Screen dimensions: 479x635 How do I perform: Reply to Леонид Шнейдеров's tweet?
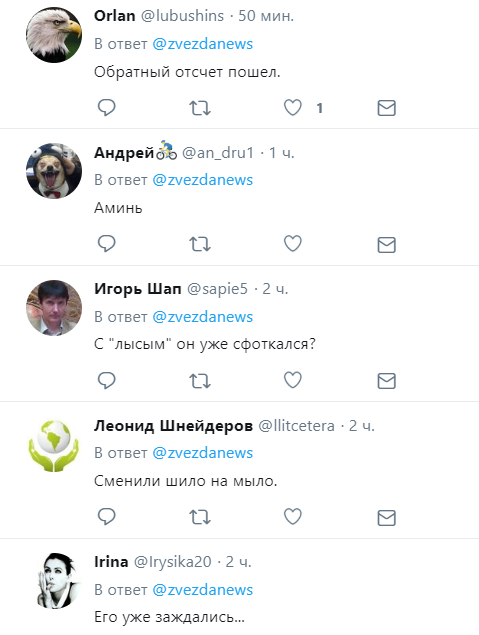pos(106,517)
